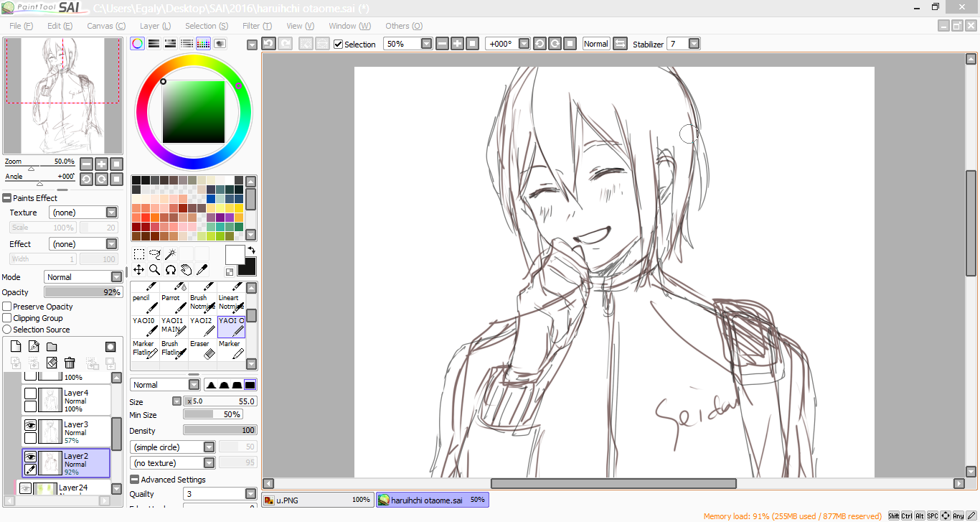Pick the pencil brush preset
Image resolution: width=980 pixels, height=522 pixels.
coord(145,304)
